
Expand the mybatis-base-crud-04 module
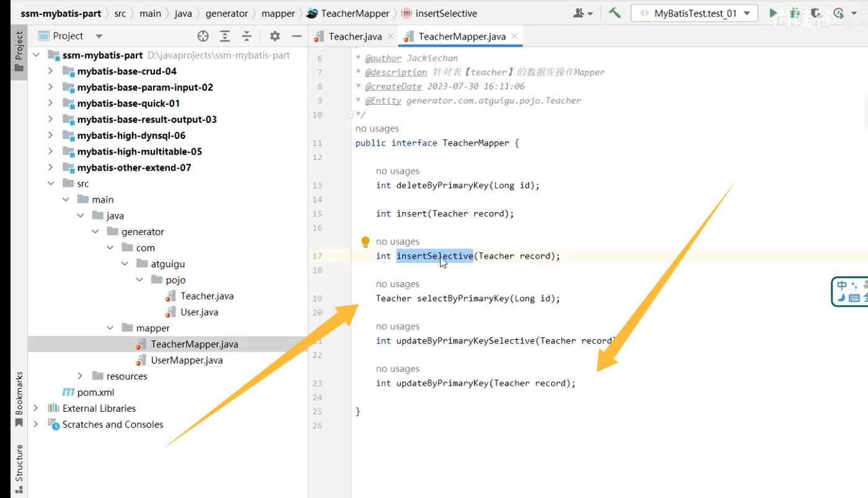[51, 71]
